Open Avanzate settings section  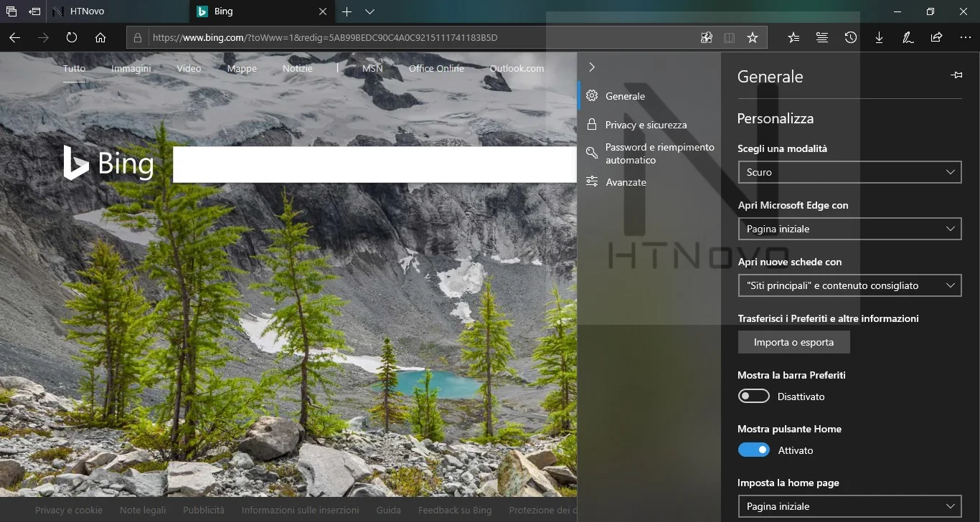point(649,182)
